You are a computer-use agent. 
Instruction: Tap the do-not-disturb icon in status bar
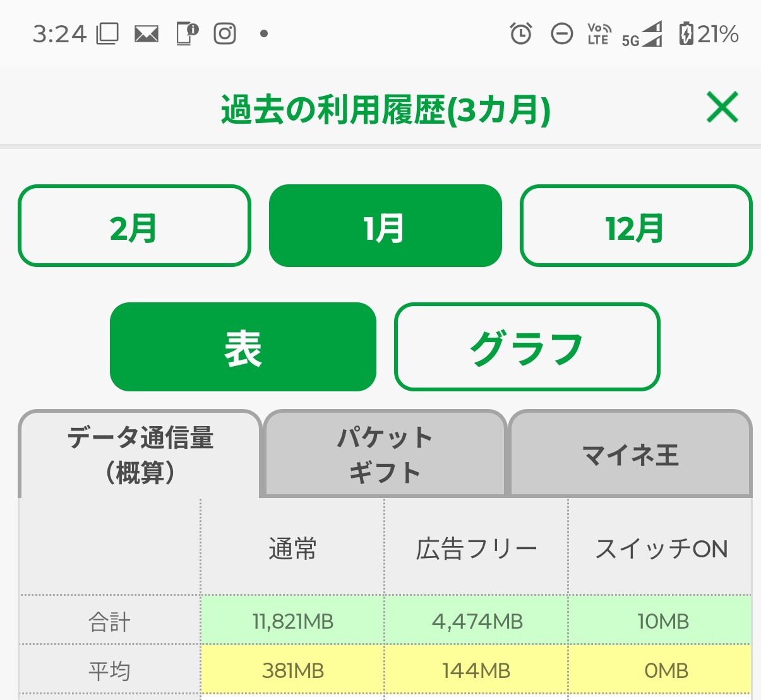561,33
